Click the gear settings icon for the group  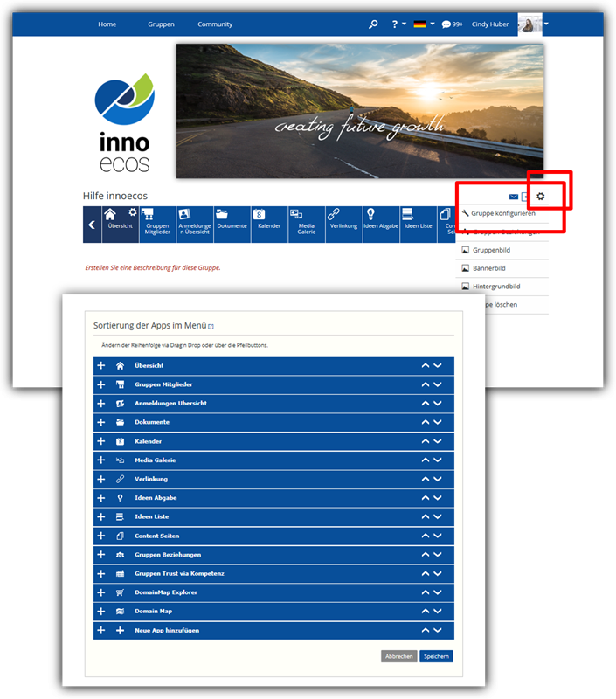(540, 197)
